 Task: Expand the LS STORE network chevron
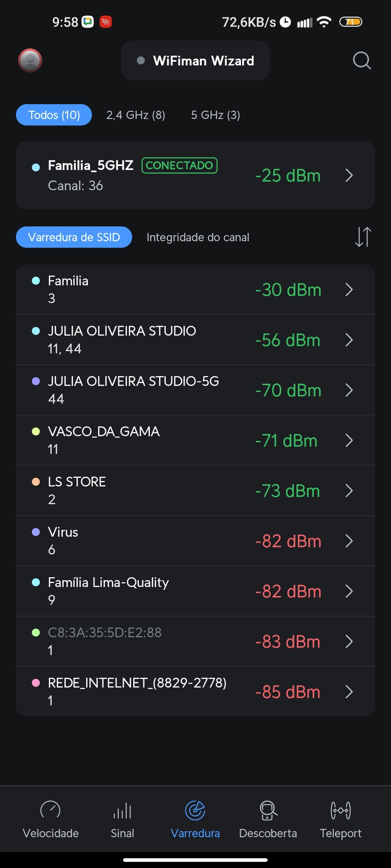[349, 491]
